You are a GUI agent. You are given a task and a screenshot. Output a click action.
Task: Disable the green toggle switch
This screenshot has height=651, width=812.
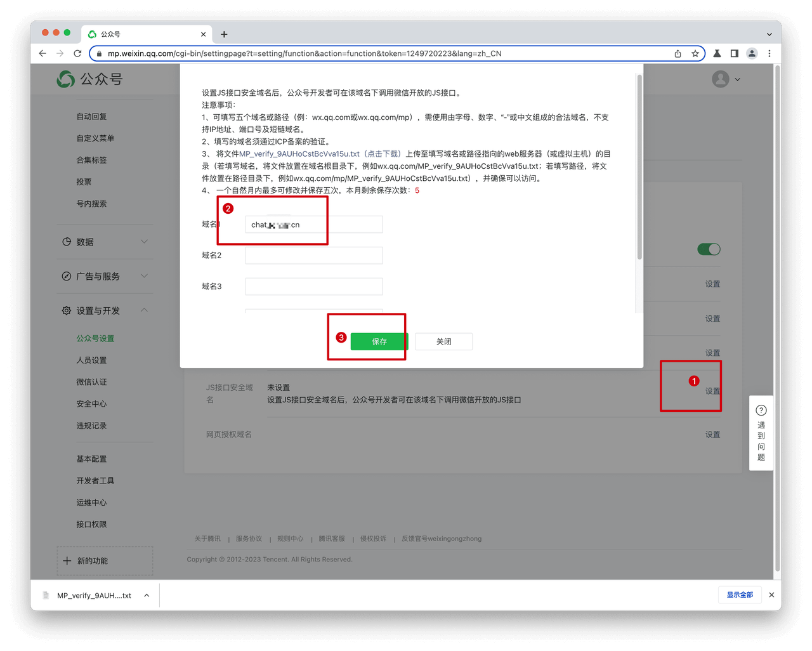point(709,249)
